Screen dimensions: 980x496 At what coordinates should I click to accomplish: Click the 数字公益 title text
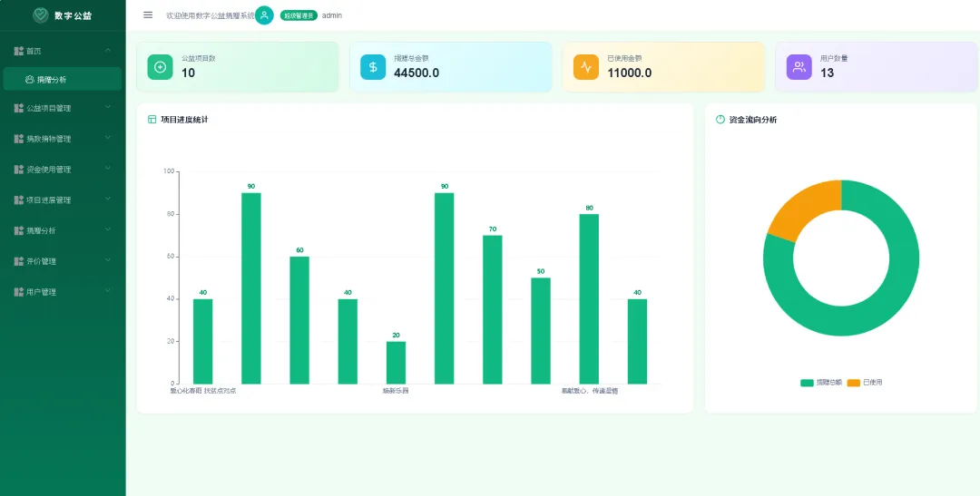73,15
